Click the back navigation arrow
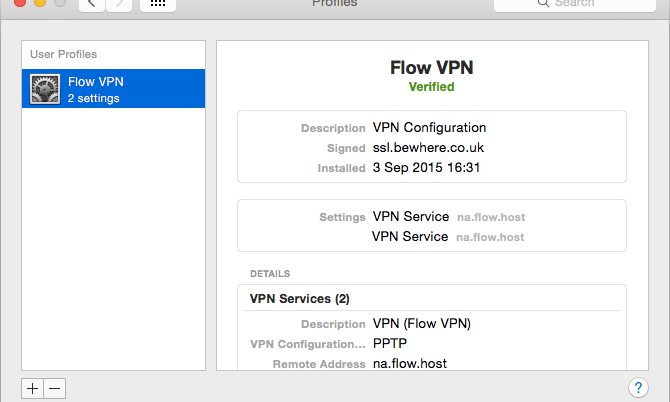The width and height of the screenshot is (670, 402). pos(92,4)
